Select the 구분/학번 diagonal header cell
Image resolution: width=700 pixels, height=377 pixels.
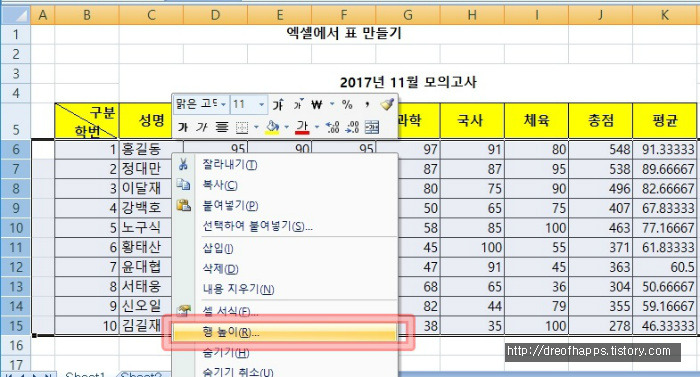(x=87, y=121)
